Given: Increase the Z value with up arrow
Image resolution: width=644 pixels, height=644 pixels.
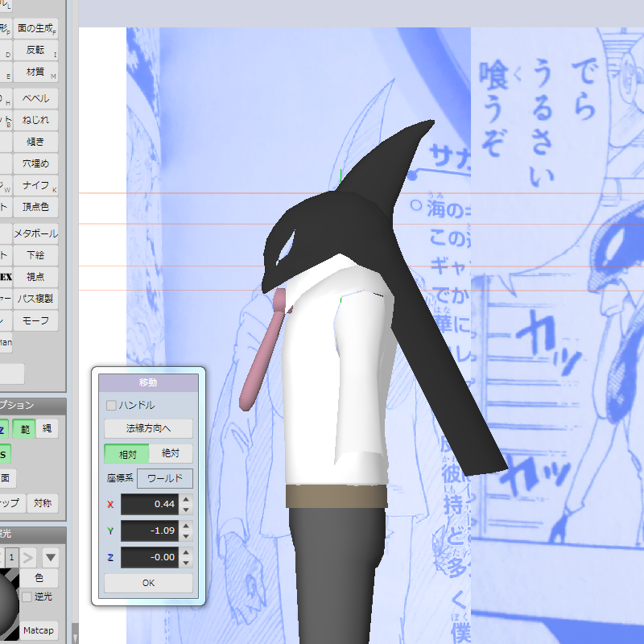Looking at the screenshot, I should tap(186, 553).
